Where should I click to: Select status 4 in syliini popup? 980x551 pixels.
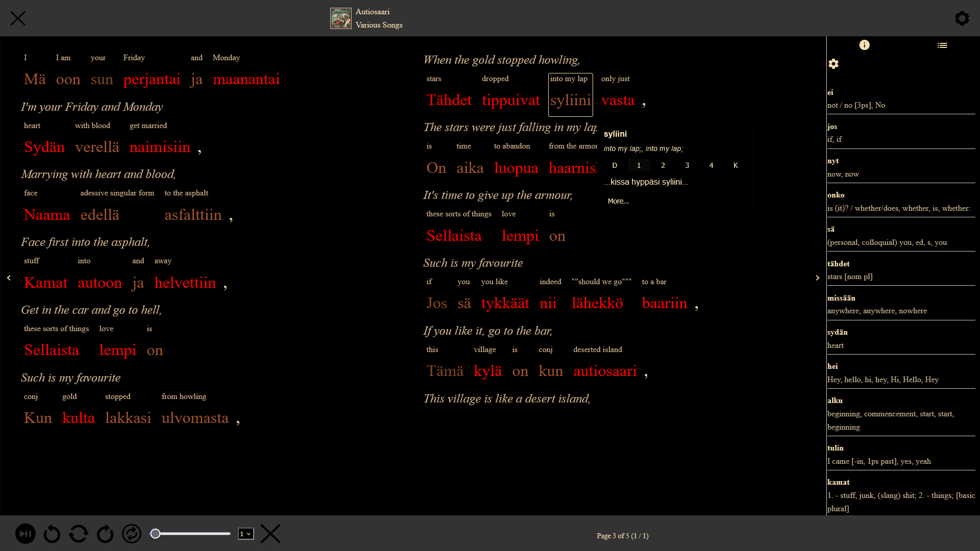tap(712, 165)
